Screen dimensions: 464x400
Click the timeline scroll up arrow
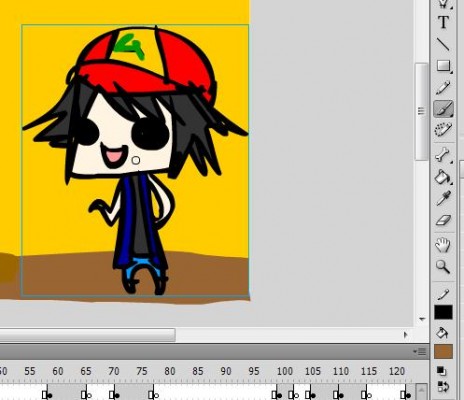[422, 389]
